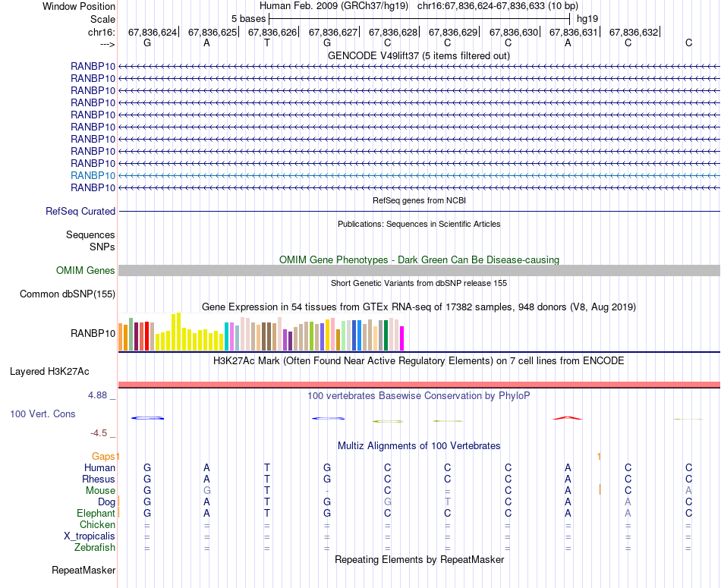Image resolution: width=721 pixels, height=588 pixels.
Task: Click the Chicken alignment row label
Action: click(97, 524)
